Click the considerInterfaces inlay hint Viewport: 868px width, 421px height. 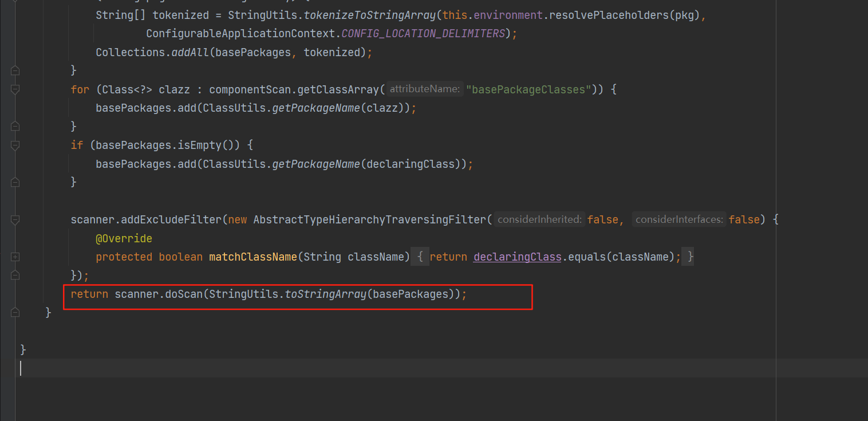click(x=679, y=219)
